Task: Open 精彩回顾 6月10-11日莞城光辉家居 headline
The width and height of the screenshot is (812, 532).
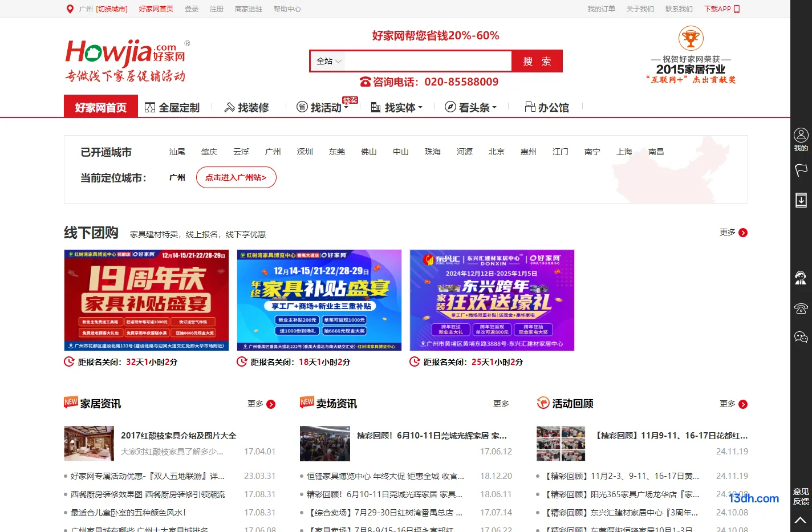Action: pos(432,436)
